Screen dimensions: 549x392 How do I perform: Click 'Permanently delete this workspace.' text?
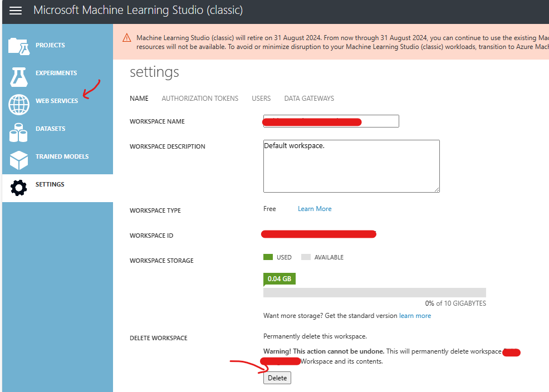coord(315,336)
